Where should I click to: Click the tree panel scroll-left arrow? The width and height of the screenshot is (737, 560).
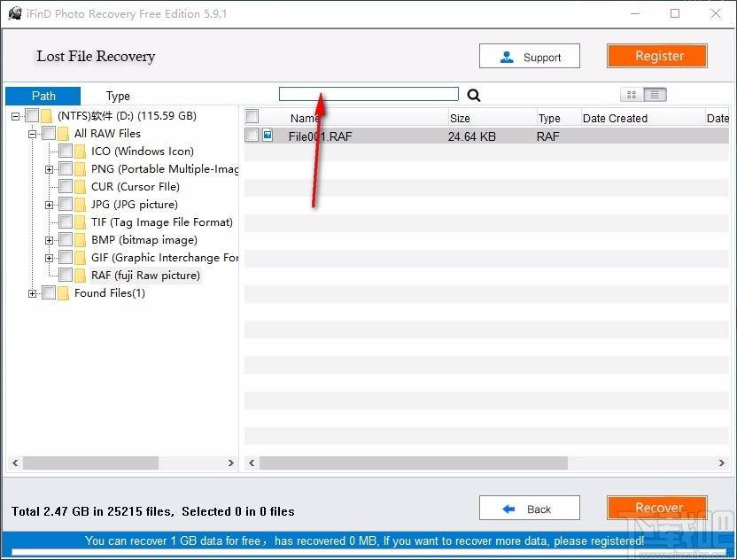[15, 463]
